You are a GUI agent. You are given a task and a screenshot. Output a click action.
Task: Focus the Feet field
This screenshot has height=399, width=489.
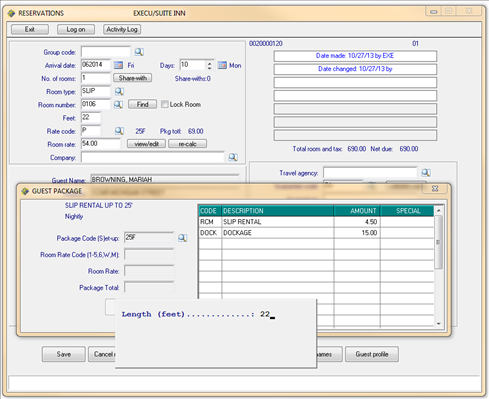91,118
